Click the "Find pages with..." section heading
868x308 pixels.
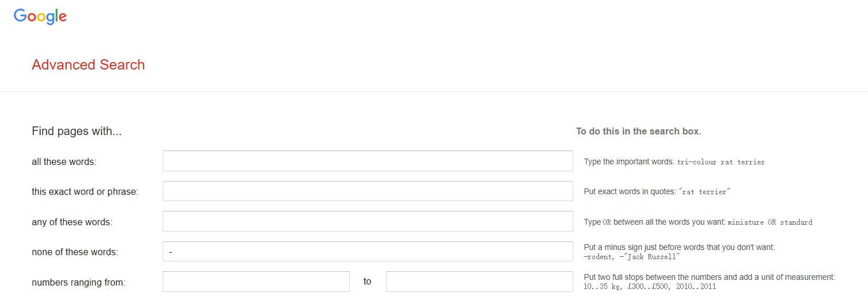point(76,132)
